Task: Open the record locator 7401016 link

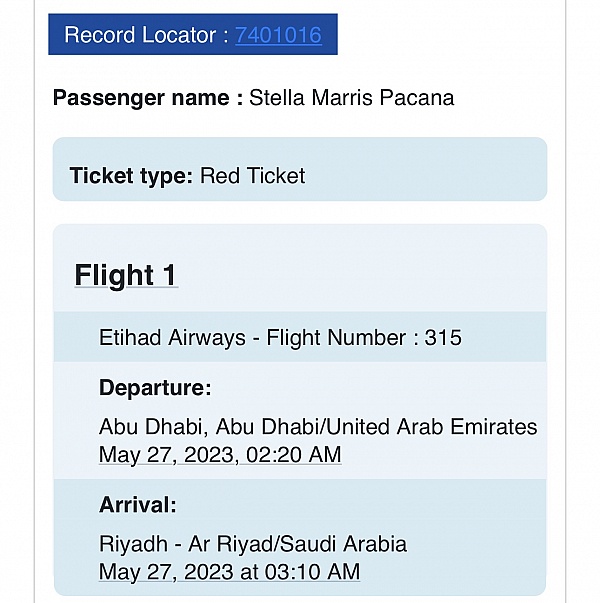Action: point(278,35)
